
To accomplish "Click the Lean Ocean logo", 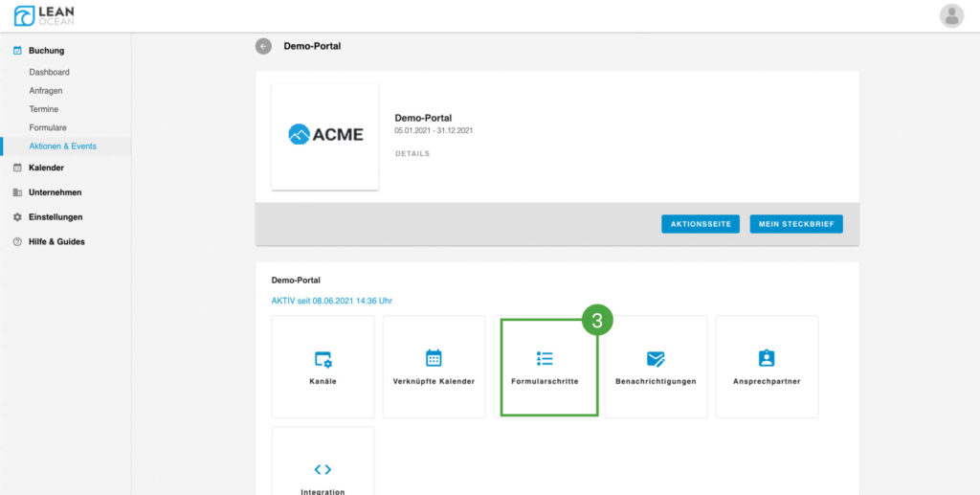I will (x=44, y=15).
